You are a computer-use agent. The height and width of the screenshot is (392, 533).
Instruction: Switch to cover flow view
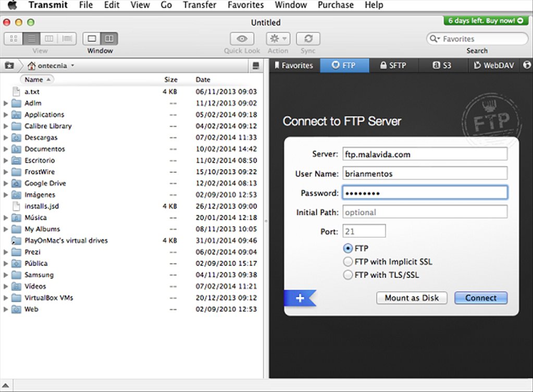coord(67,39)
